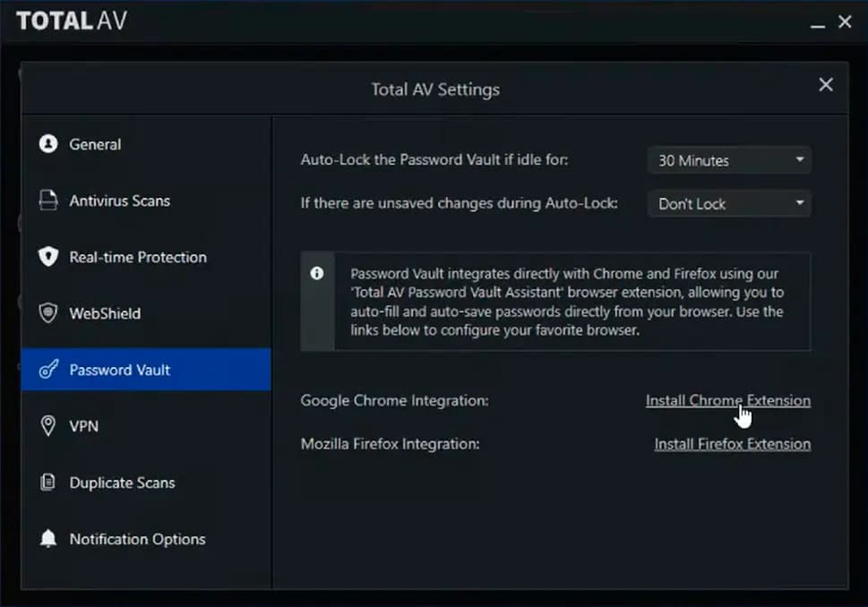Click the Real-time Protection shield icon
The image size is (868, 607).
tap(48, 257)
